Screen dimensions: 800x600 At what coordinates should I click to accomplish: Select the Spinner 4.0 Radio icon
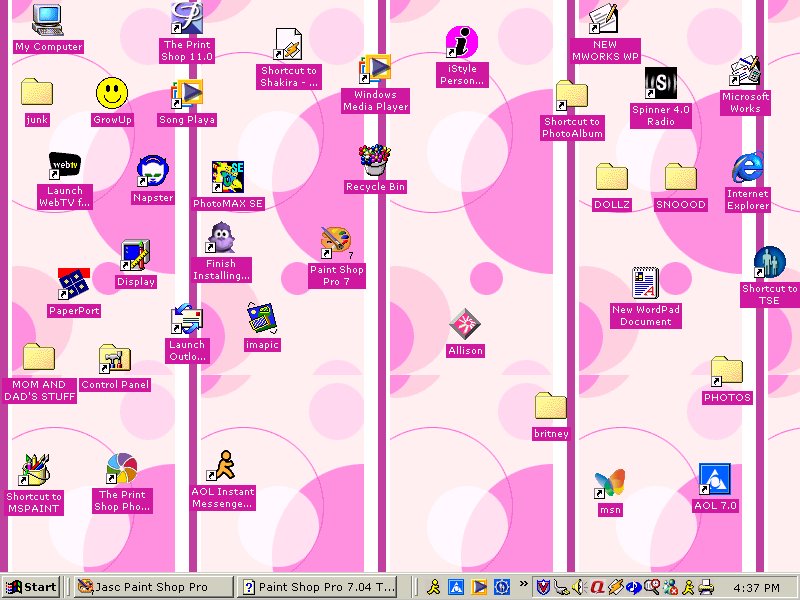(x=660, y=84)
